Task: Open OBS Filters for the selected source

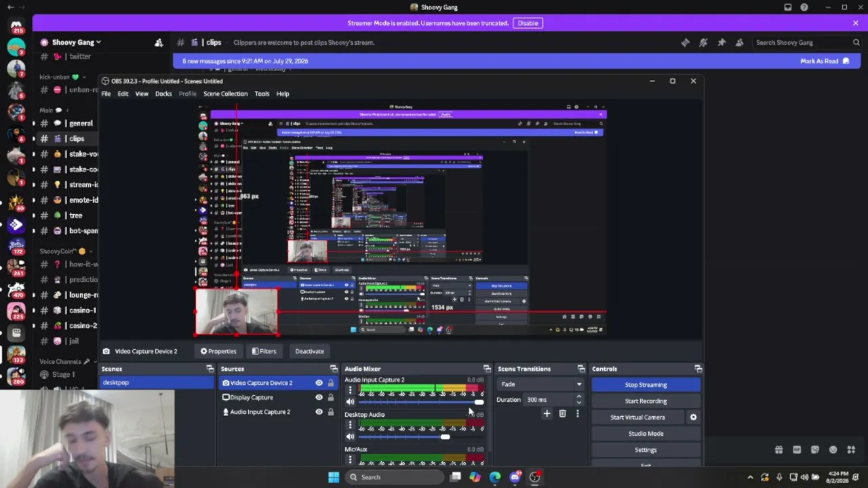Action: (264, 351)
